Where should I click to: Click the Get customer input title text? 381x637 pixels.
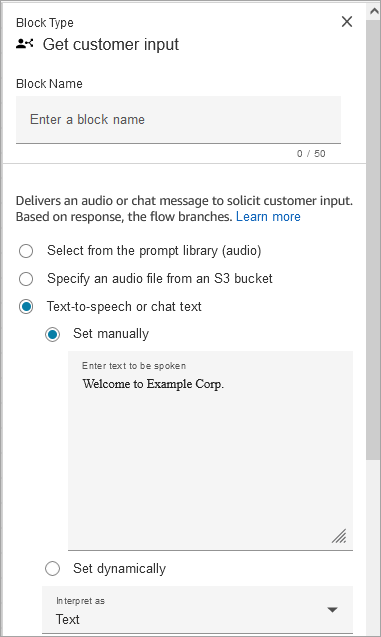click(x=111, y=44)
